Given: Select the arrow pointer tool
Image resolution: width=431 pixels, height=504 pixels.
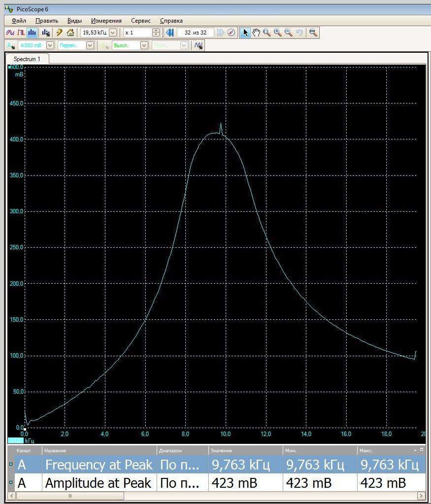Looking at the screenshot, I should click(x=245, y=33).
